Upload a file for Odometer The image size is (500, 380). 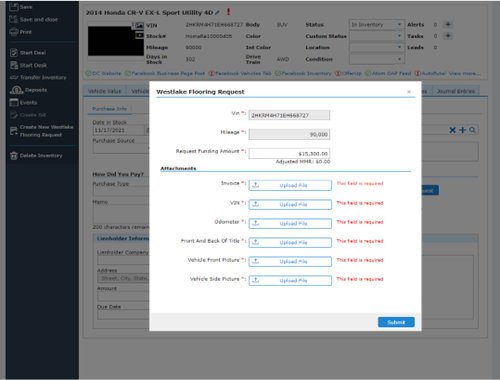point(290,223)
